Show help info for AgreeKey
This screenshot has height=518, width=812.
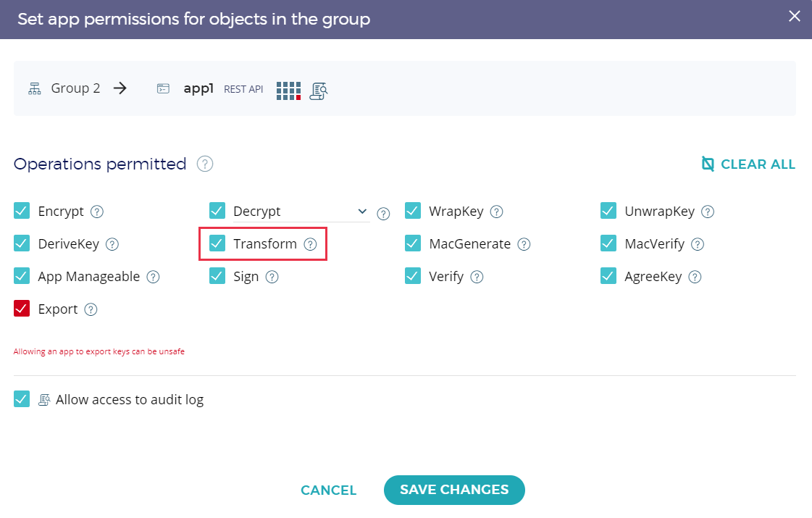pos(695,277)
